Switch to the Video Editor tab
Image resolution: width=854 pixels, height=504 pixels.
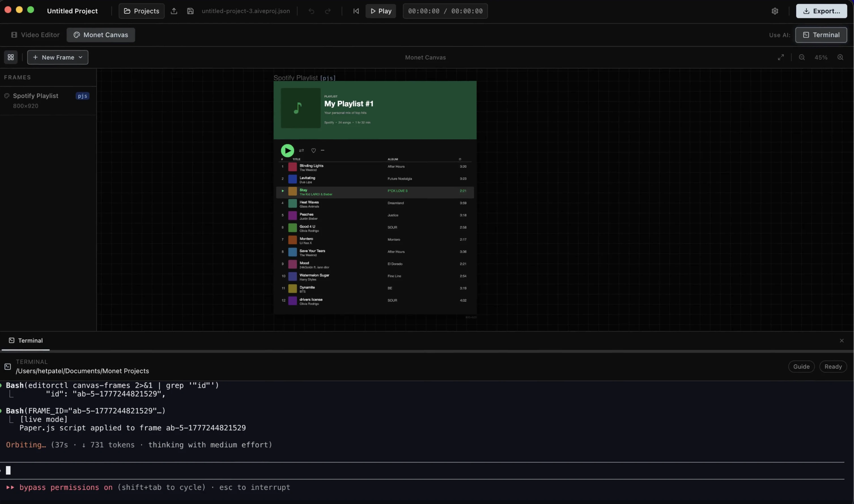coord(35,35)
